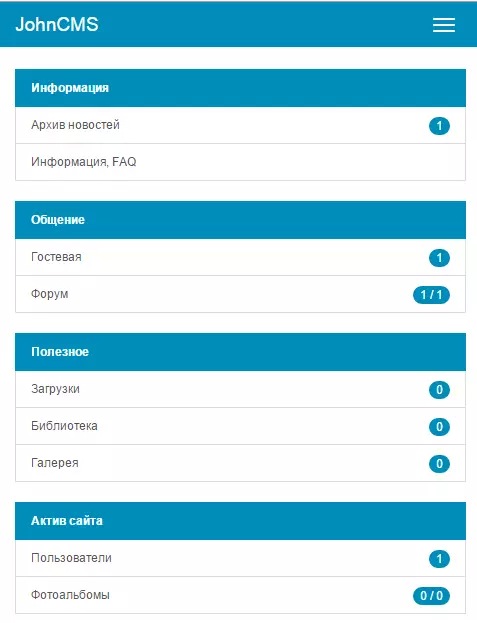The image size is (477, 623).
Task: Open the Библиотека library
Action: (x=240, y=426)
